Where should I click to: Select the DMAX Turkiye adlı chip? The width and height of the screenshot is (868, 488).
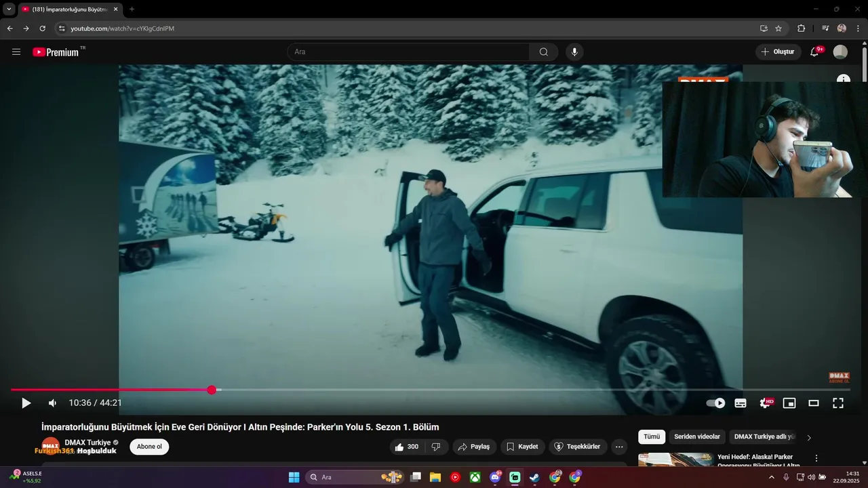[x=764, y=437]
